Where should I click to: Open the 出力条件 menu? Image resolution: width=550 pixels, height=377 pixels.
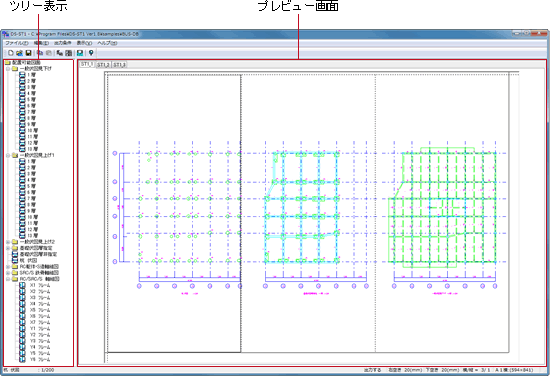62,43
